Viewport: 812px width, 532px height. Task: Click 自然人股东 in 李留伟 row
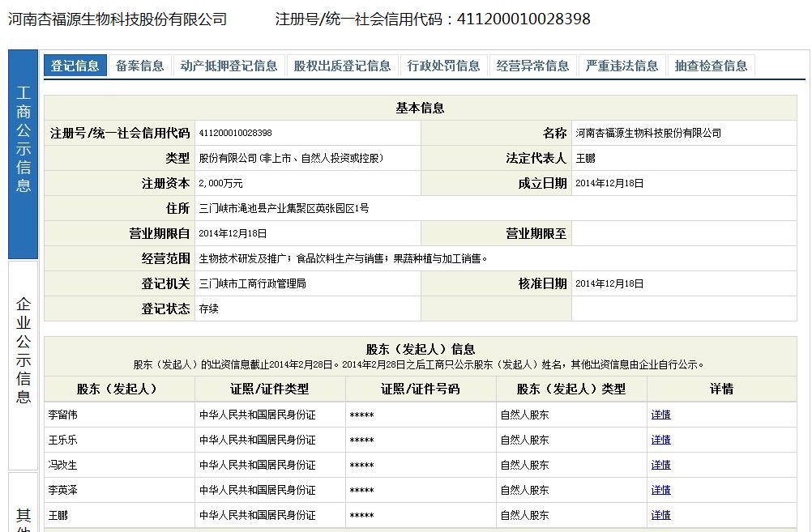(x=524, y=415)
